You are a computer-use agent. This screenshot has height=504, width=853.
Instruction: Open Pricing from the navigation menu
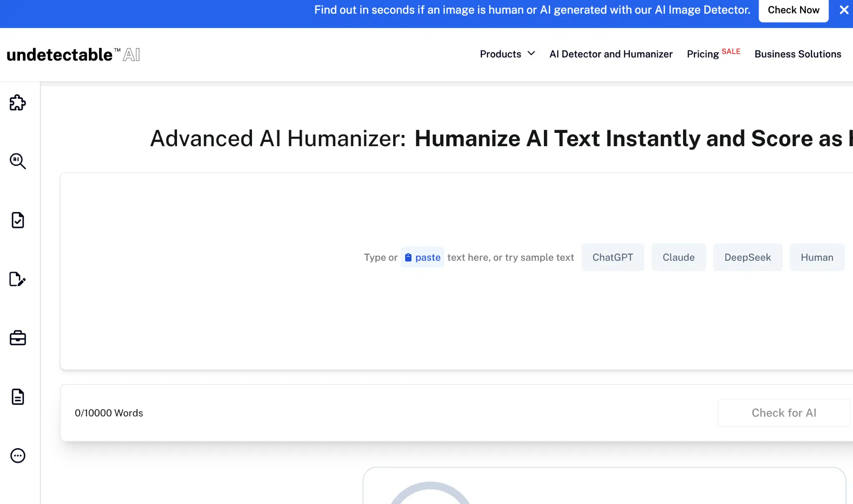point(702,54)
